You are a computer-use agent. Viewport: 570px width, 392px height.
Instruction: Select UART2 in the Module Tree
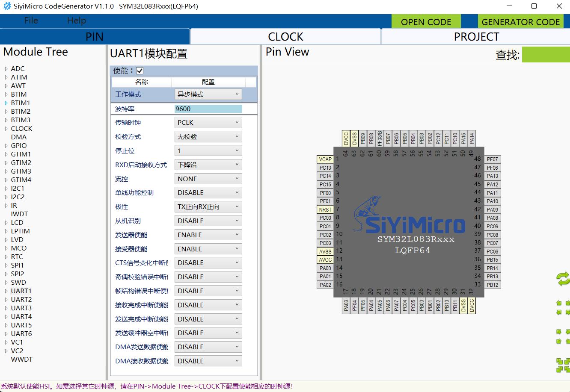pos(21,299)
